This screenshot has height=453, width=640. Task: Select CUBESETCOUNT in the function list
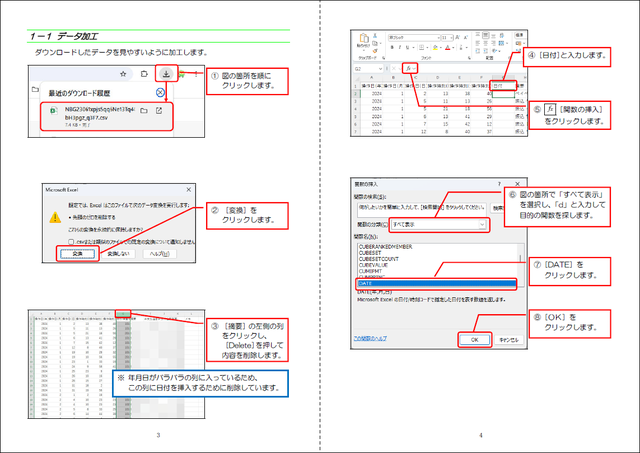coord(379,259)
